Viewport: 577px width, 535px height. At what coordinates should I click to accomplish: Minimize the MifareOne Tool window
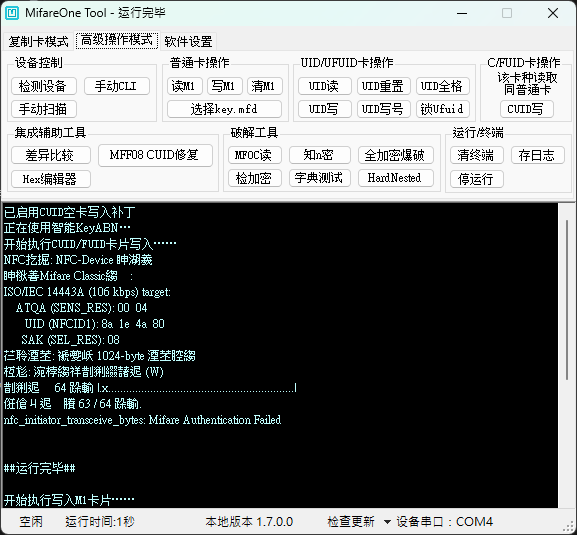pyautogui.click(x=462, y=13)
